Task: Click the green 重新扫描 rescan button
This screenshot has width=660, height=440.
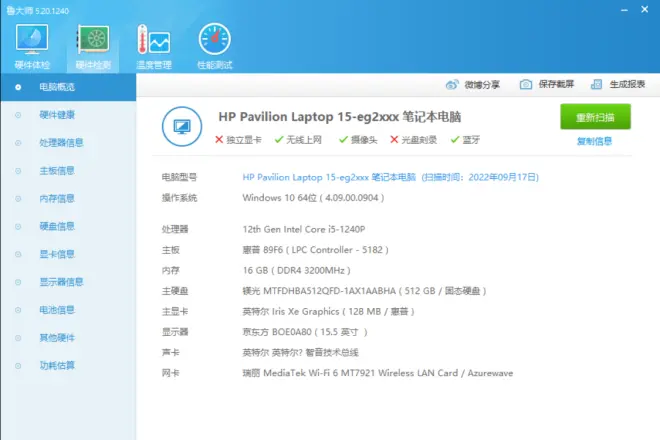Action: point(595,117)
